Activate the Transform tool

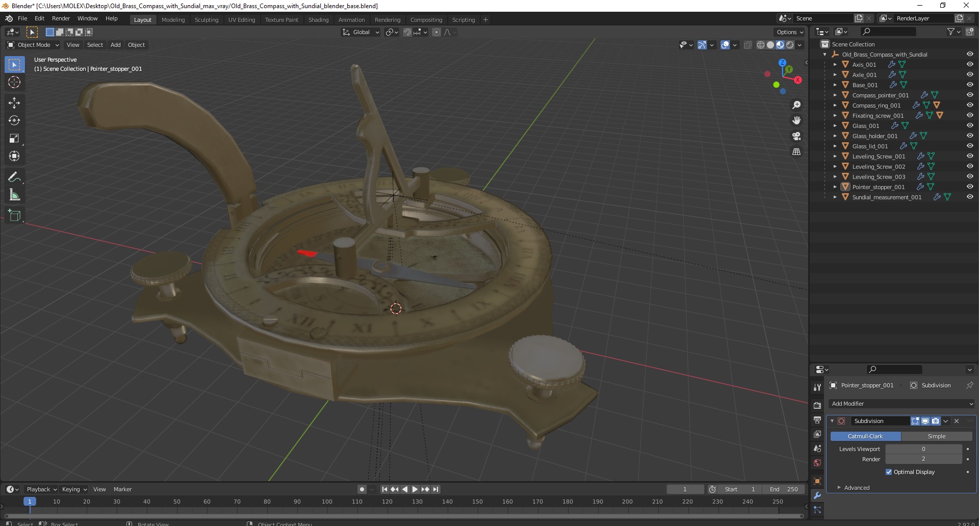[x=14, y=156]
